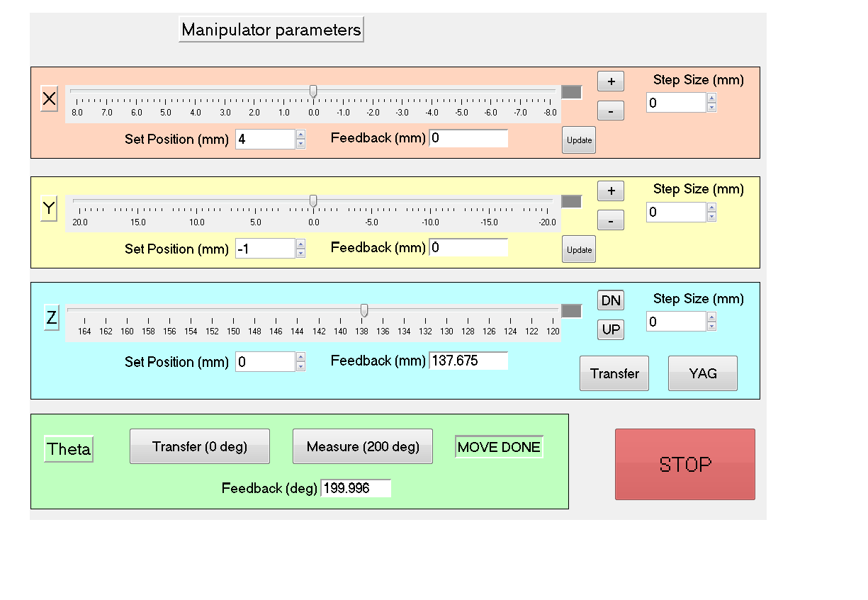Decrement Y Set Position spinner down arrow
Image resolution: width=868 pixels, height=600 pixels.
[x=300, y=254]
